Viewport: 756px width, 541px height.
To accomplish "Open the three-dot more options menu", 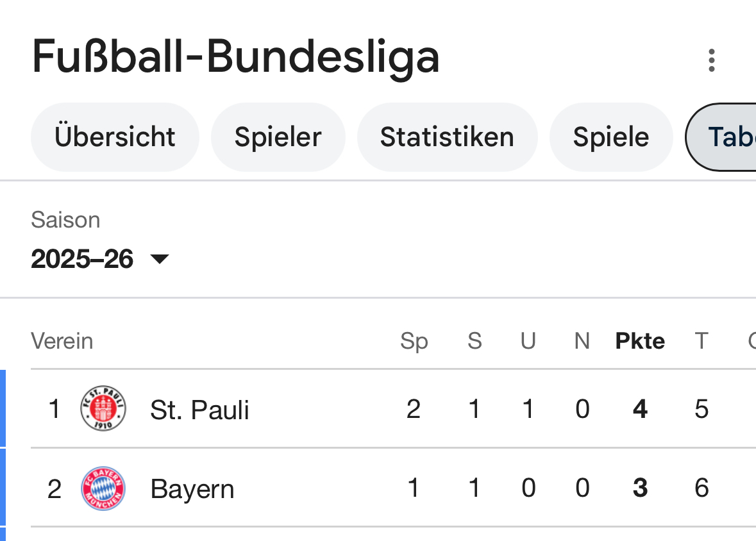I will point(711,60).
